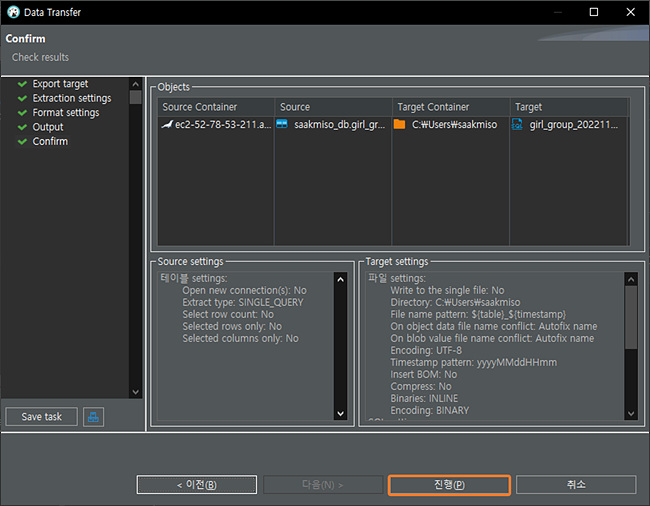Image resolution: width=650 pixels, height=506 pixels.
Task: Select the ec2-52-78-53-211.a... cell
Action: coord(216,124)
